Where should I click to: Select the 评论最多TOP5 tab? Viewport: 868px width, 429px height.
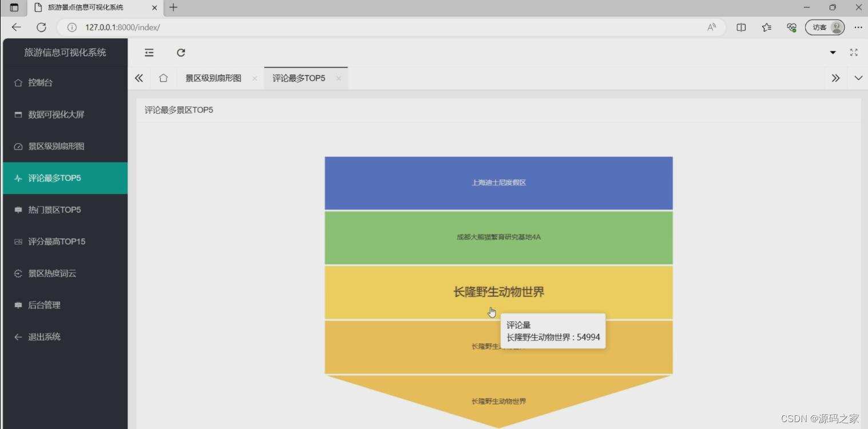(299, 78)
